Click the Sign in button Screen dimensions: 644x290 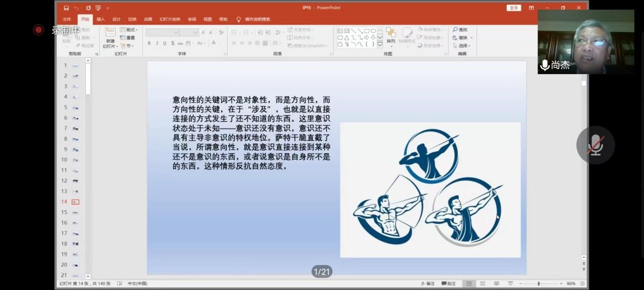pos(514,8)
